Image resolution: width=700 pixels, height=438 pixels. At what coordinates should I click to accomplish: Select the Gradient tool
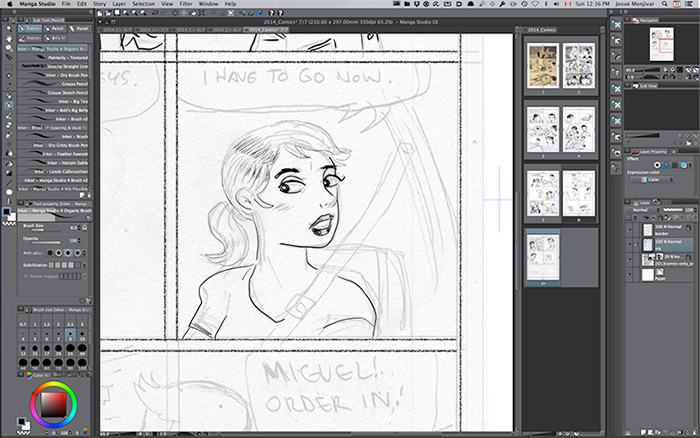(8, 173)
